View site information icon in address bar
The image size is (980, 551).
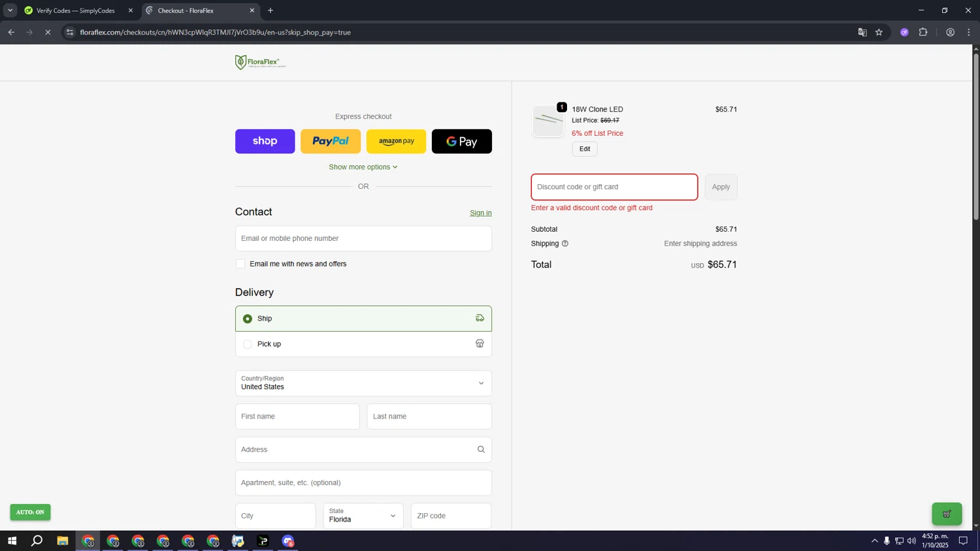70,32
